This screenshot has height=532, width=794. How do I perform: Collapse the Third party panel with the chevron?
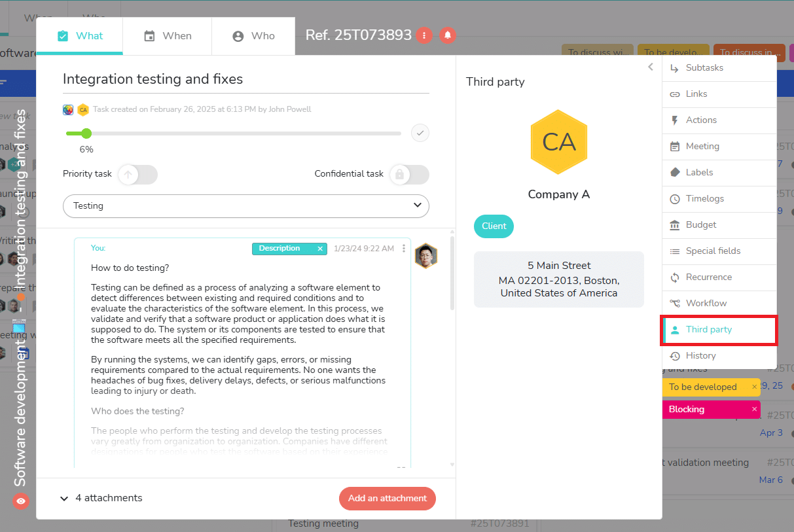pos(650,67)
